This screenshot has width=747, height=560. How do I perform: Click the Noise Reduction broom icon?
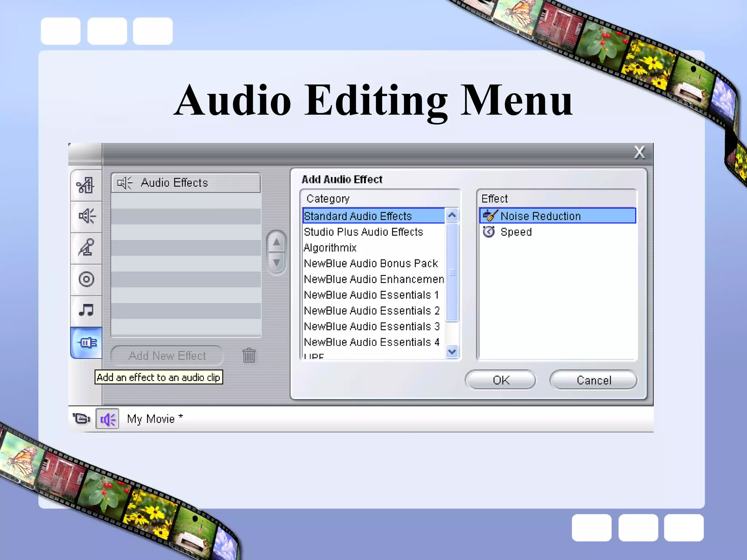(490, 216)
